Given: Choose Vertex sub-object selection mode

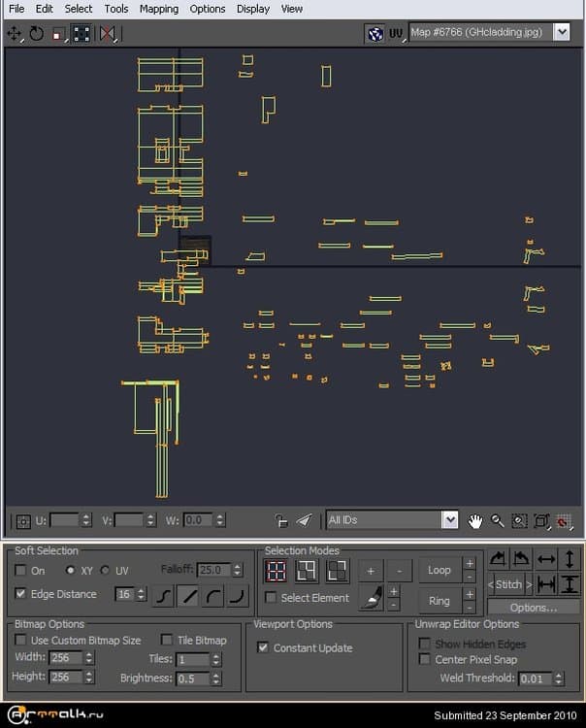Looking at the screenshot, I should click(277, 572).
